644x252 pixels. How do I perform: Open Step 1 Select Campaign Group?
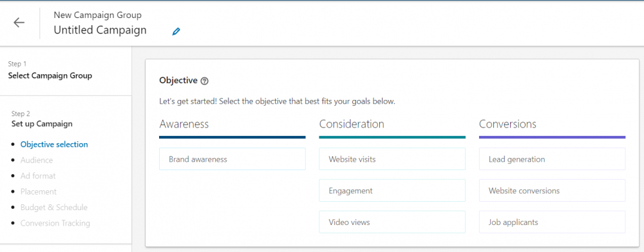50,75
